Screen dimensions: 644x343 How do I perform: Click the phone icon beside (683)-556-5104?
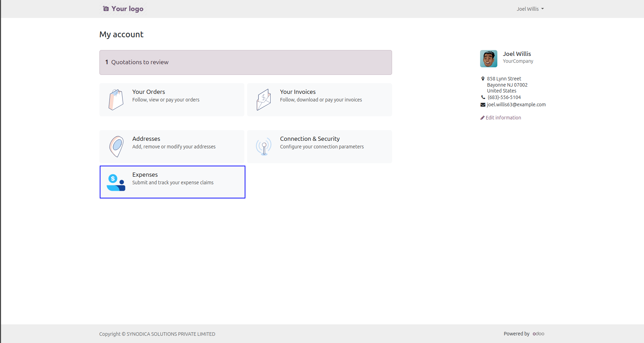coord(483,97)
